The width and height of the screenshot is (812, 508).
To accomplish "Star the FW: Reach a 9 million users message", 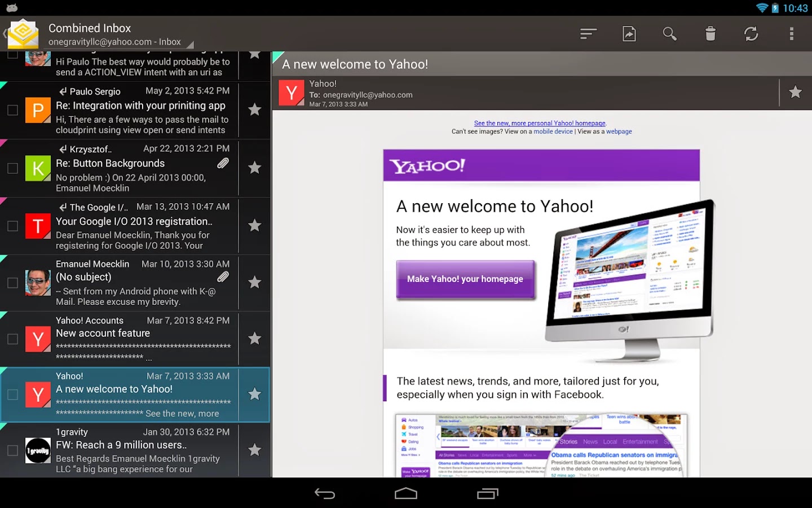I will tap(255, 450).
